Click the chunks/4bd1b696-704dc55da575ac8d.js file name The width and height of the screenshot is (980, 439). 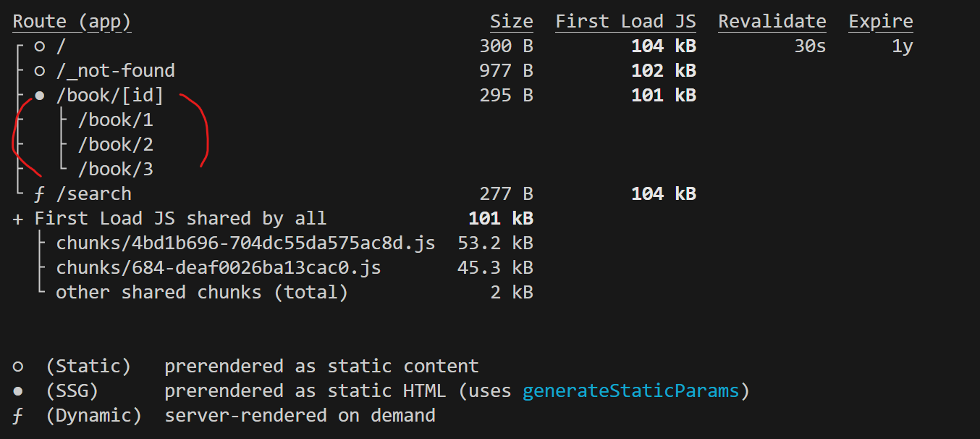pyautogui.click(x=245, y=243)
